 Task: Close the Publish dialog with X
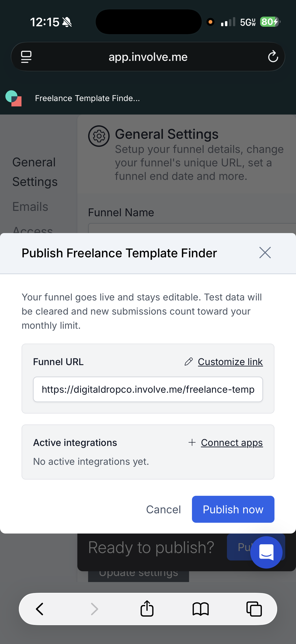[x=265, y=252]
